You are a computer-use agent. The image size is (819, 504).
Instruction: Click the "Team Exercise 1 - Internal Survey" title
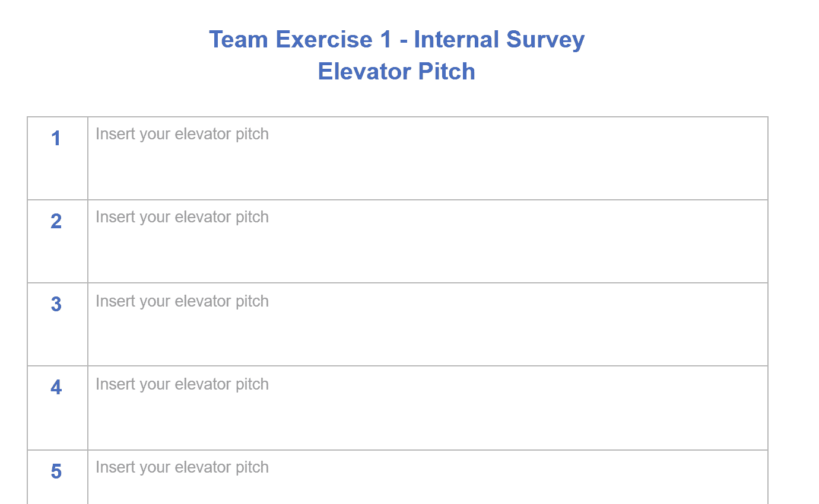point(396,40)
